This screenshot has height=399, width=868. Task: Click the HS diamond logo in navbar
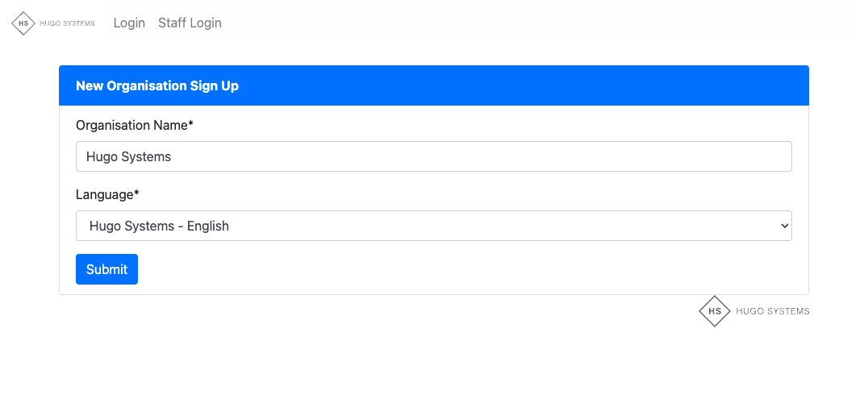click(x=23, y=23)
